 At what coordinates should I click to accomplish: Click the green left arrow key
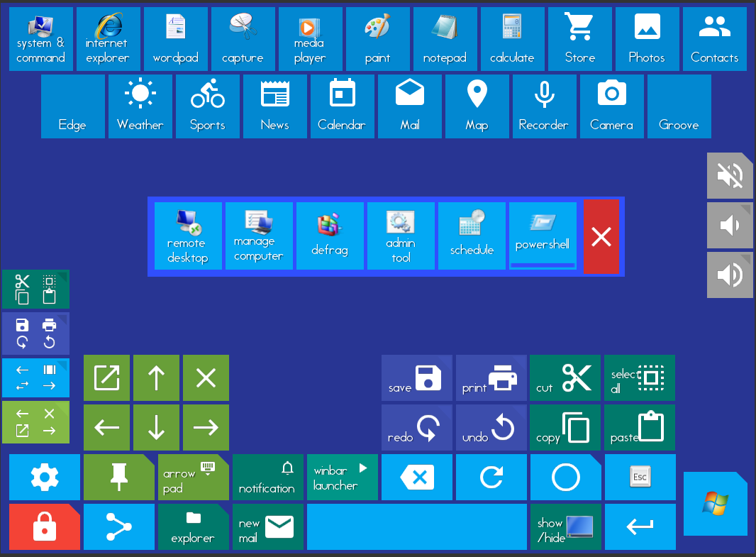(106, 427)
